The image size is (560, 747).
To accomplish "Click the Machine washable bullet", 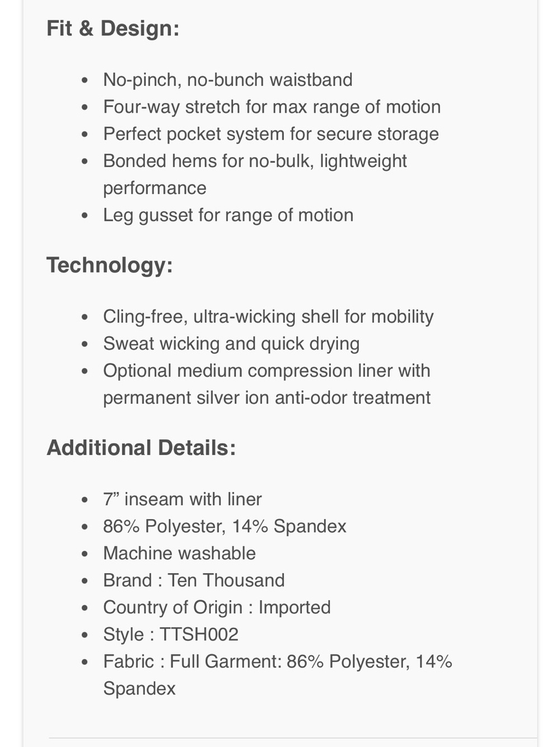I will pos(179,553).
